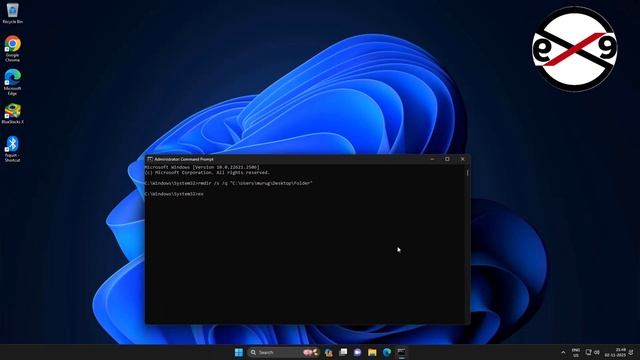This screenshot has height=360, width=640.
Task: Open the ENG language indicator
Action: 576,353
